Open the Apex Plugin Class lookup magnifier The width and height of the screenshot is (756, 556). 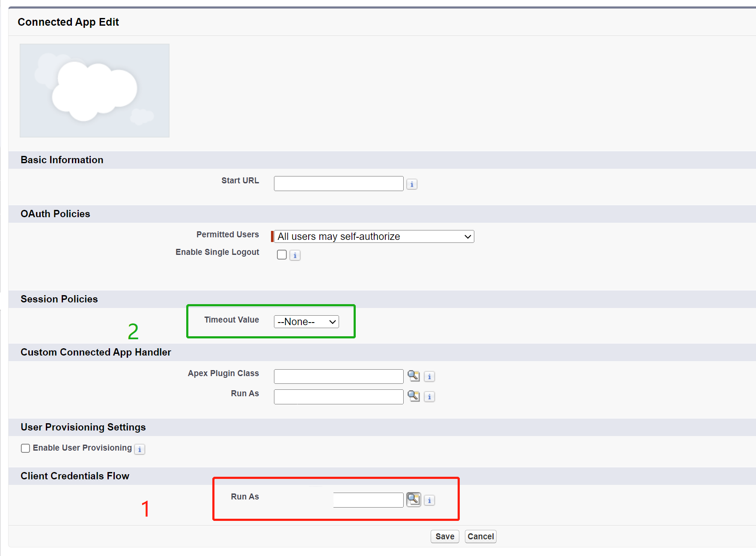point(414,376)
